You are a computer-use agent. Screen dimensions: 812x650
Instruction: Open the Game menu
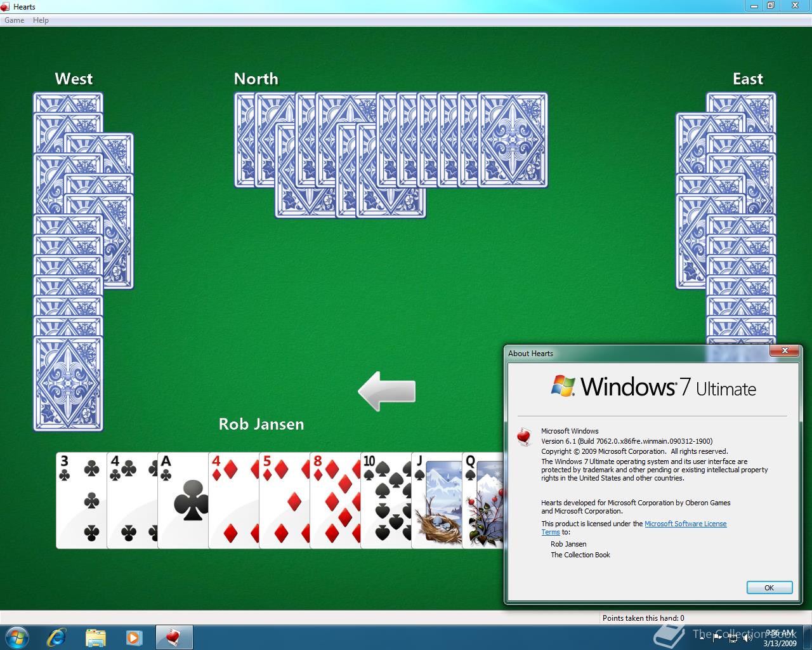14,20
